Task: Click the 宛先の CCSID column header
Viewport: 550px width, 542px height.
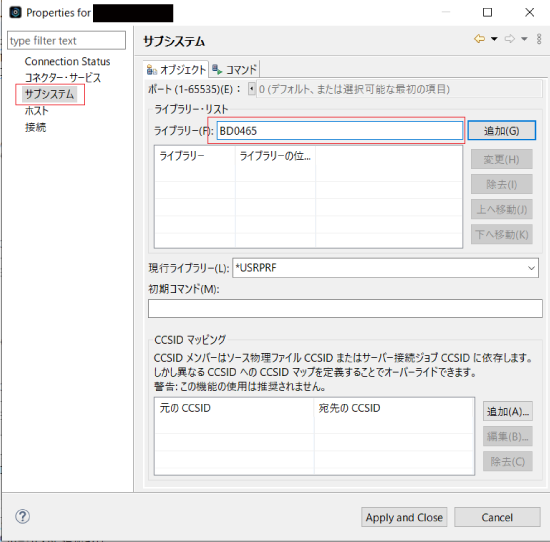Action: coord(394,408)
